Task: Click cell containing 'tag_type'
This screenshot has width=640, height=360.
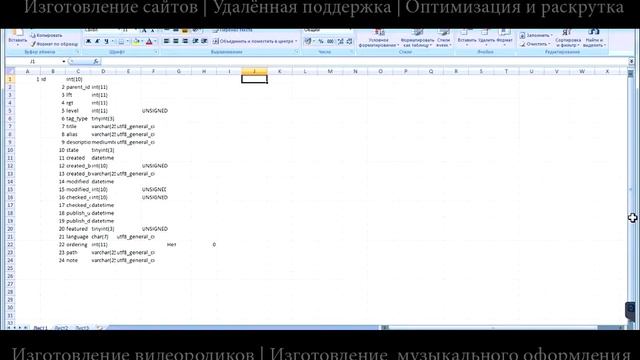Action: (78, 119)
